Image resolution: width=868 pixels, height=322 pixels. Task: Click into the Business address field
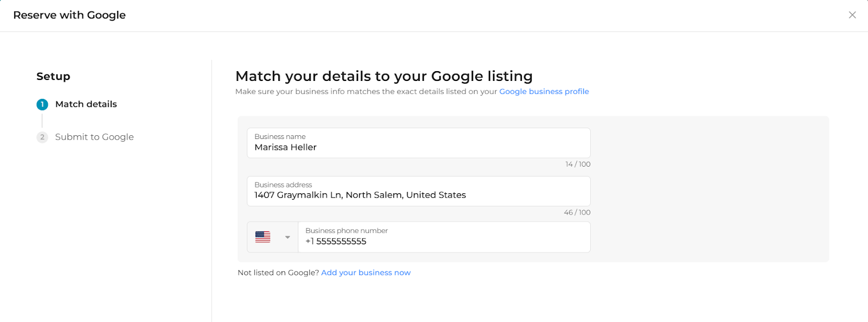pos(418,195)
